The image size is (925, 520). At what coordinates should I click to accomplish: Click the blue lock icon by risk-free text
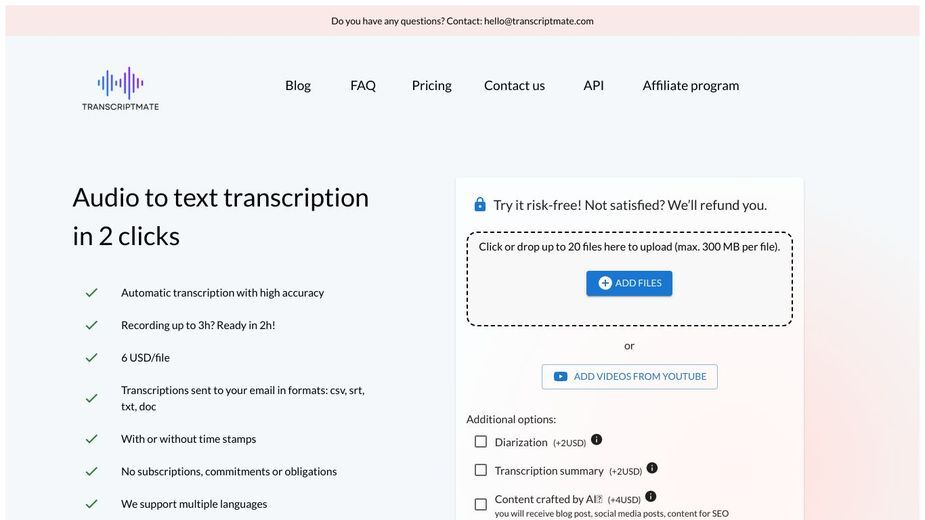tap(480, 204)
